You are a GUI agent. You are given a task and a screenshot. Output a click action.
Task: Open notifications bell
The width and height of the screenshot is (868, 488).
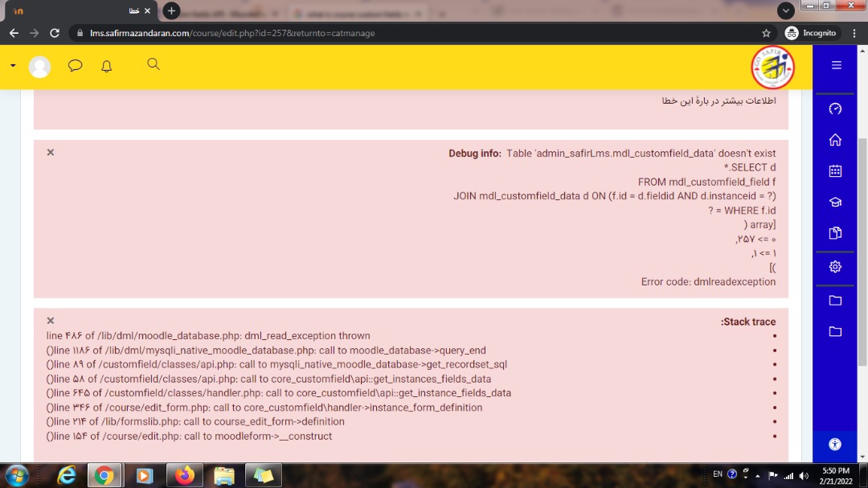[x=106, y=67]
